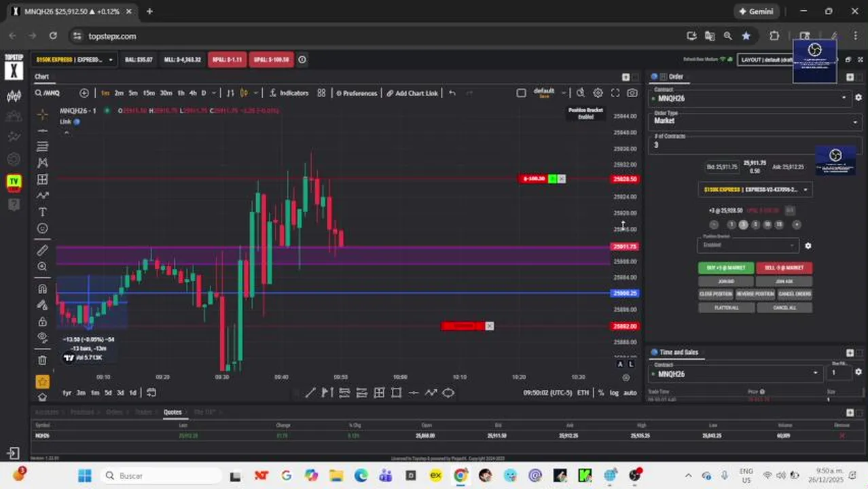Select the pitchfork pattern drawing tool
This screenshot has height=489, width=868.
point(42,163)
